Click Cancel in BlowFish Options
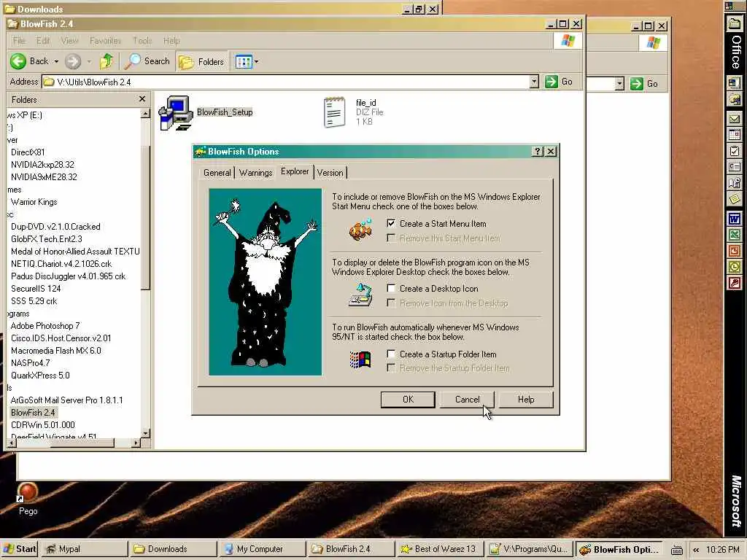 pos(467,400)
